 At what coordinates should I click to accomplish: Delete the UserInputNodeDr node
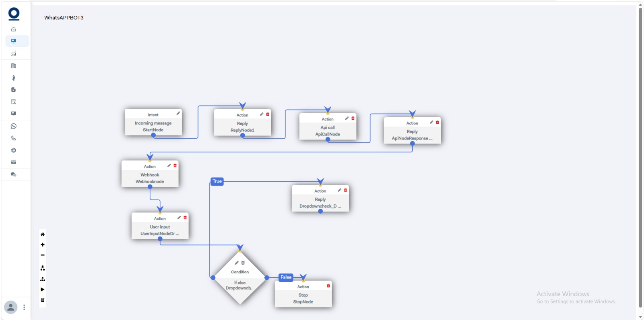tap(185, 218)
